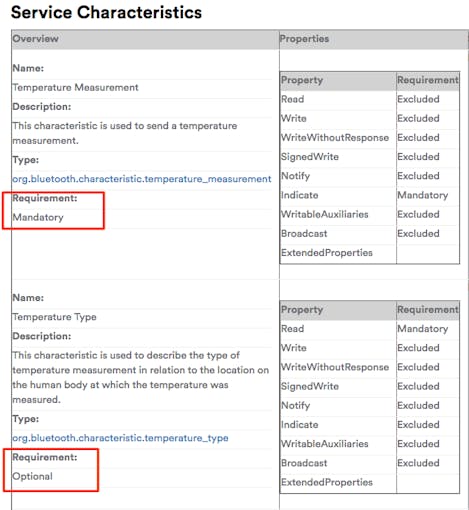The width and height of the screenshot is (469, 510).
Task: Select SignedWrite in the first property table
Action: point(310,157)
